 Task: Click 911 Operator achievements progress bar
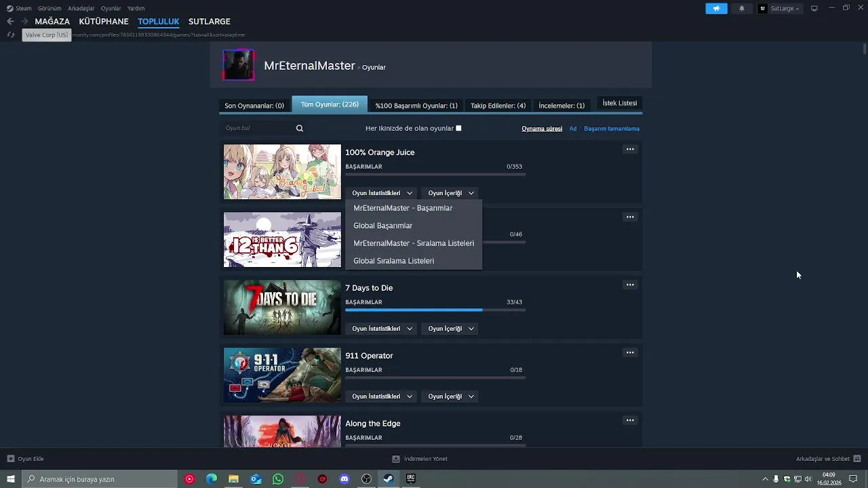pos(435,378)
